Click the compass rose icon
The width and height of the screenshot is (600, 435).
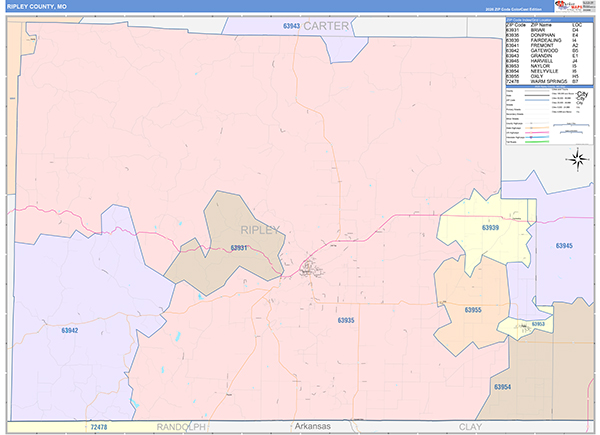click(578, 159)
